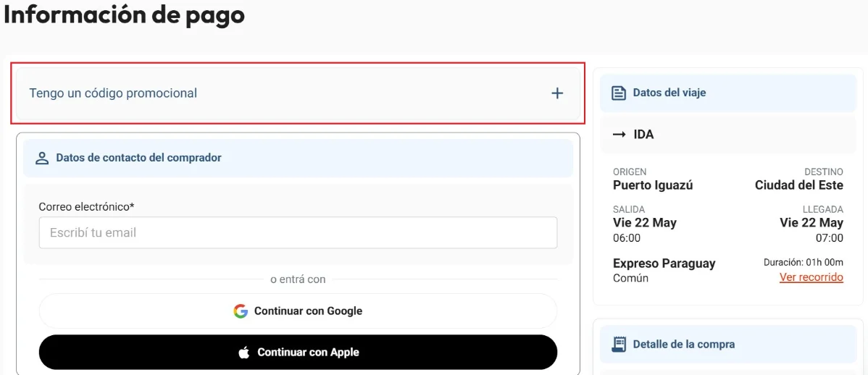Viewport: 868px width, 375px height.
Task: Click the Ciudad del Este destination text
Action: tap(798, 185)
